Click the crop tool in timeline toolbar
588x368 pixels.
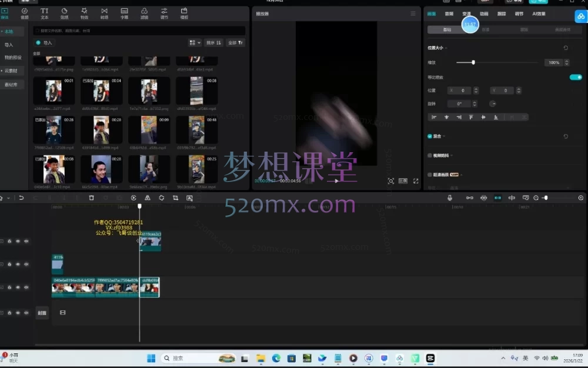tap(175, 198)
